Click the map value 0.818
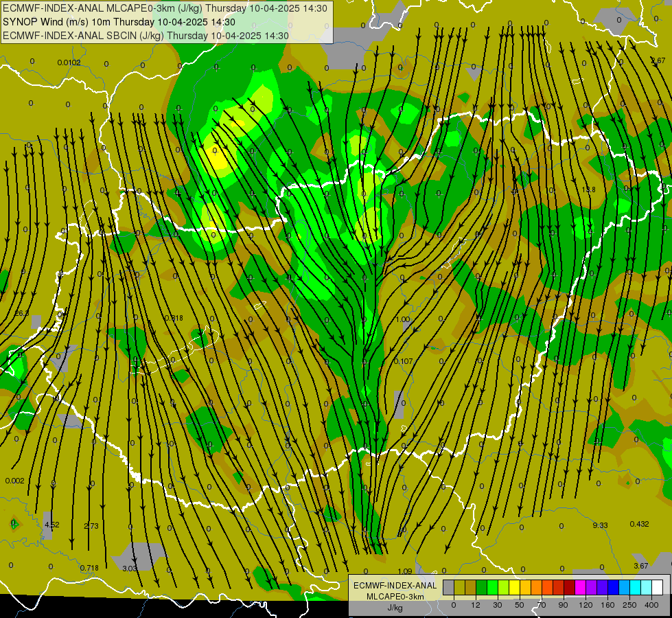 (174, 318)
